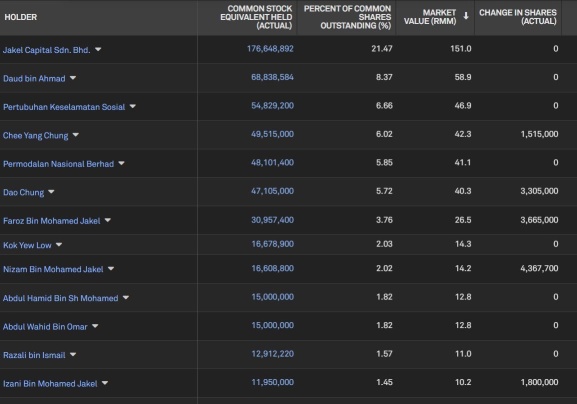
Task: Select shares value 16,608,800
Action: pyautogui.click(x=272, y=268)
